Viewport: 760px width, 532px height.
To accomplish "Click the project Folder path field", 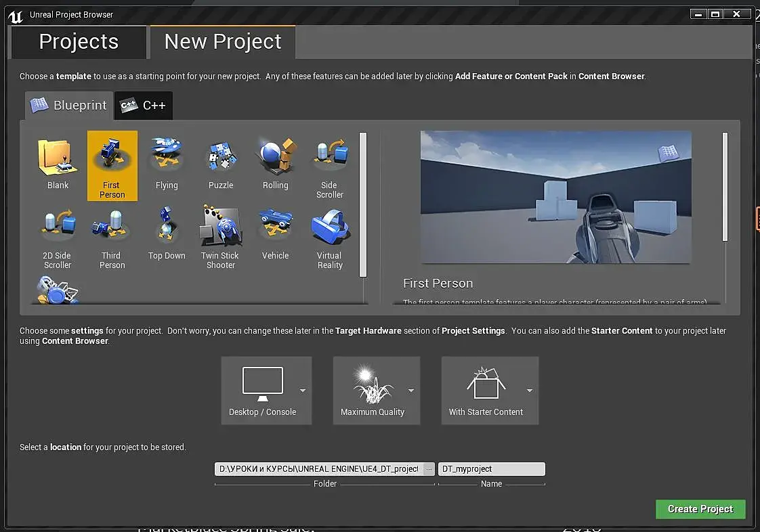I will tap(319, 469).
